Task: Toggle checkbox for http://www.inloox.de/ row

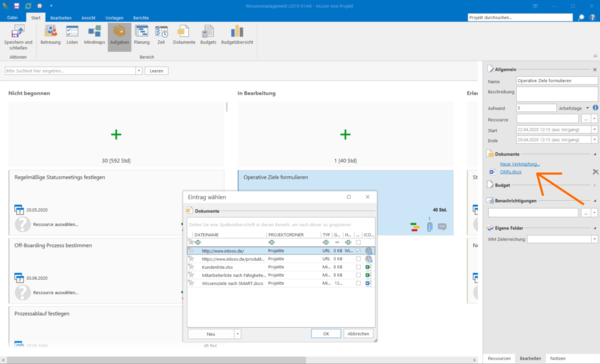Action: point(358,251)
